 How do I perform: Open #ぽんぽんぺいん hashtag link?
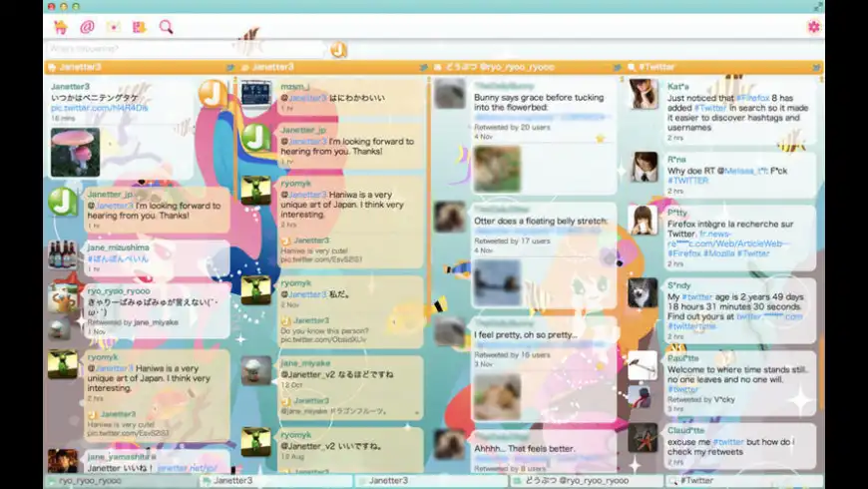point(118,258)
